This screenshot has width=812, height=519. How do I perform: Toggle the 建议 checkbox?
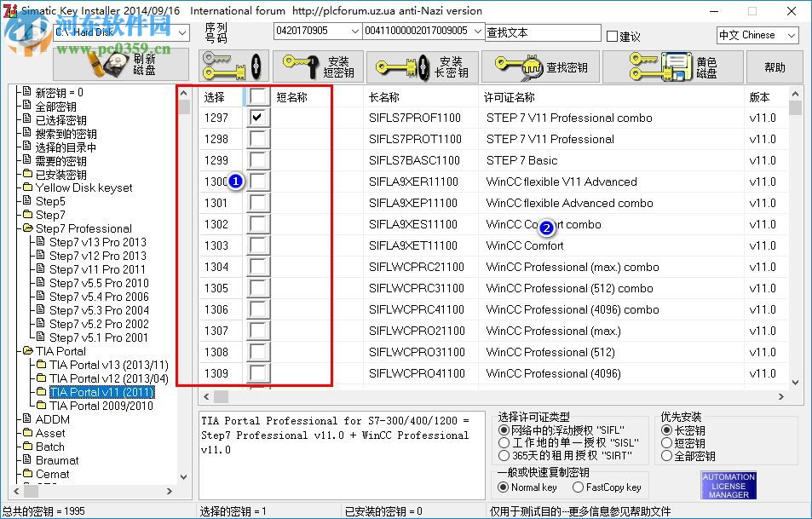pyautogui.click(x=612, y=37)
